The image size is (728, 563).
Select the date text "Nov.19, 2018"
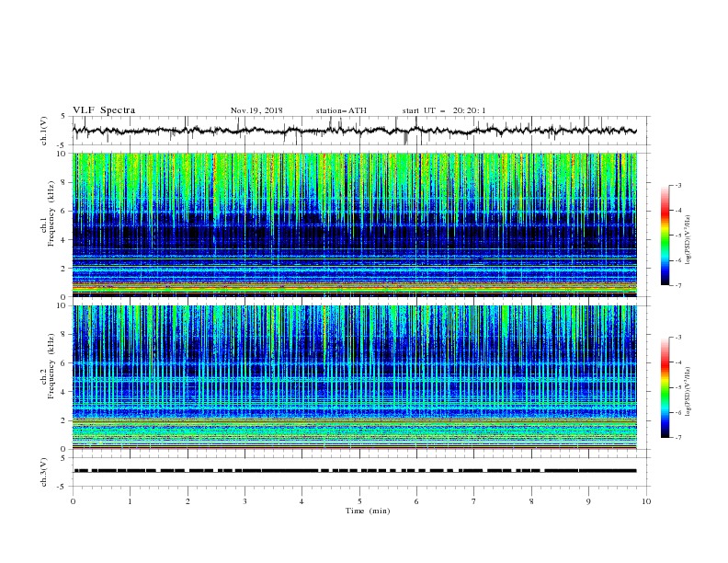[256, 110]
